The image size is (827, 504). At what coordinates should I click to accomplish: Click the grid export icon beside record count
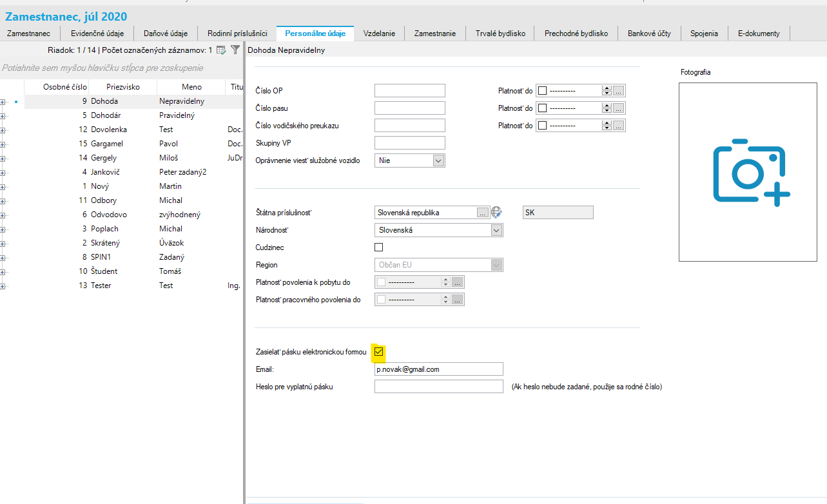[x=221, y=50]
